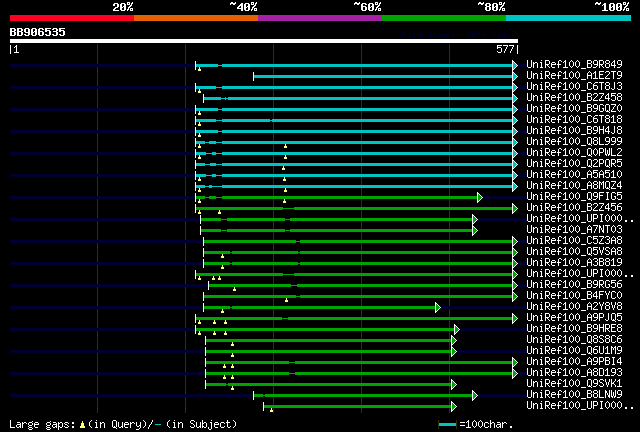This screenshot has height=432, width=640.
Task: Select the UniRef100_A2Y8V8 label
Action: click(x=574, y=307)
